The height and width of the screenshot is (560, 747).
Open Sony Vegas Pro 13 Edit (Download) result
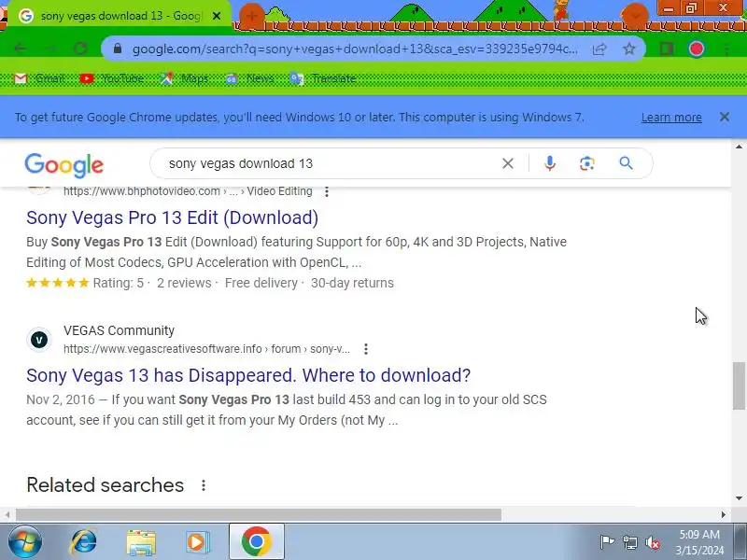(172, 217)
